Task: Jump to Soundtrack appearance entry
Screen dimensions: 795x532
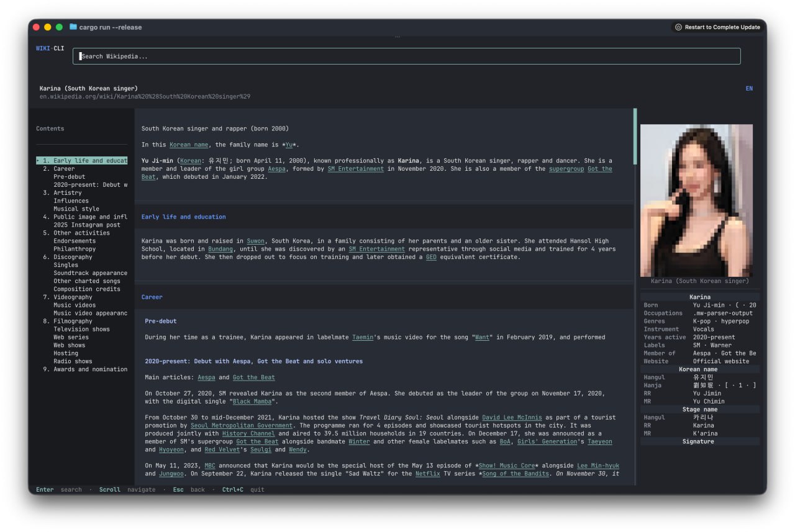Action: (x=91, y=273)
